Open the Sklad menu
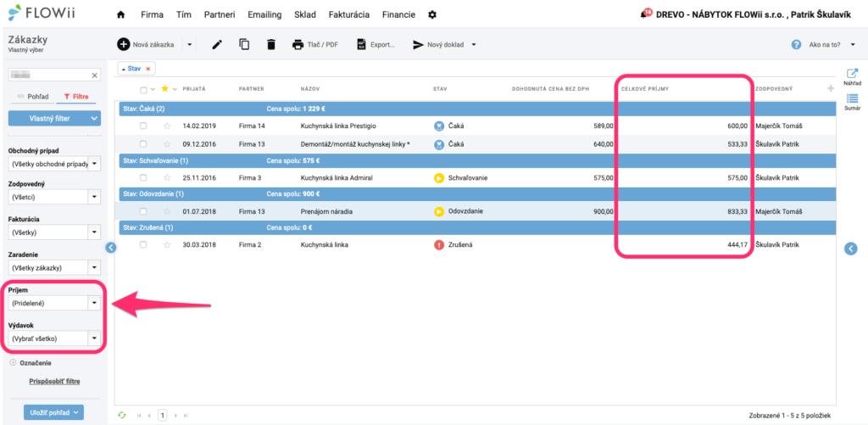This screenshot has height=425, width=868. (x=305, y=15)
